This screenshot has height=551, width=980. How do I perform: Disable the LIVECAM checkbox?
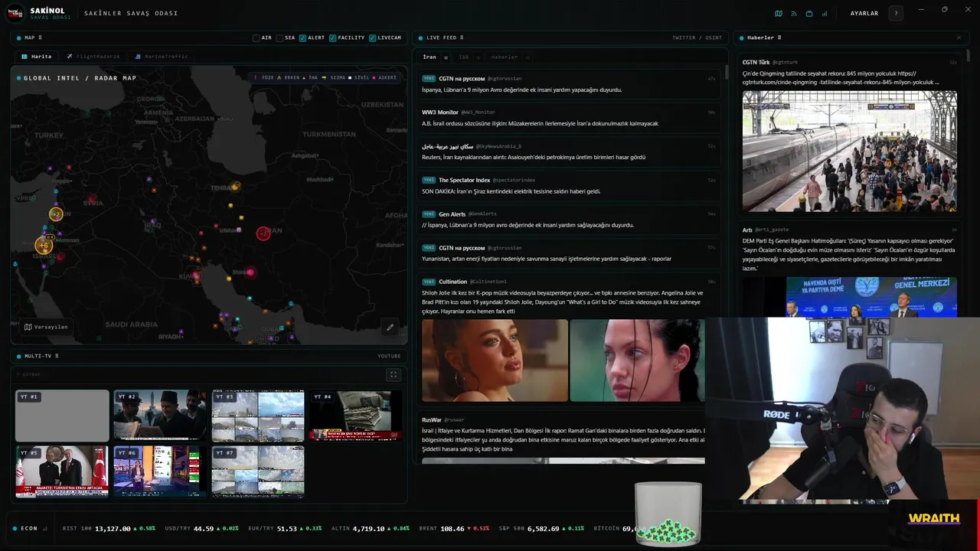tap(372, 37)
